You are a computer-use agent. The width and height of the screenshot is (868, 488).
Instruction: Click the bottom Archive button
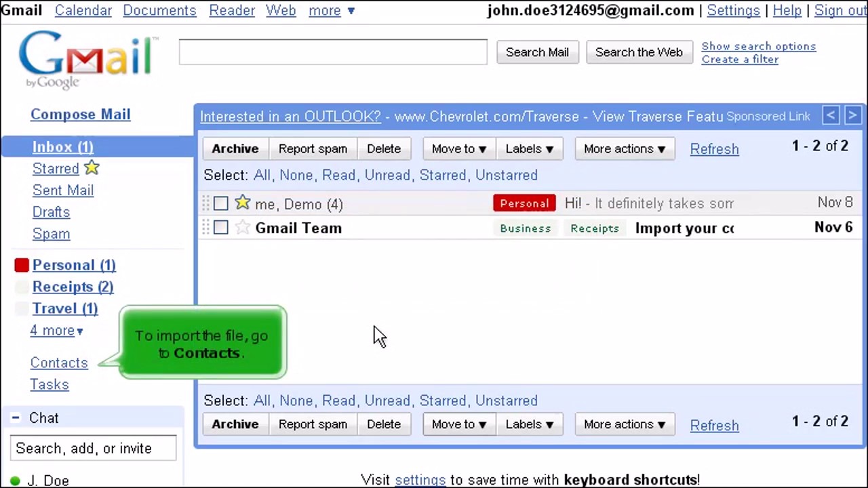(x=235, y=424)
